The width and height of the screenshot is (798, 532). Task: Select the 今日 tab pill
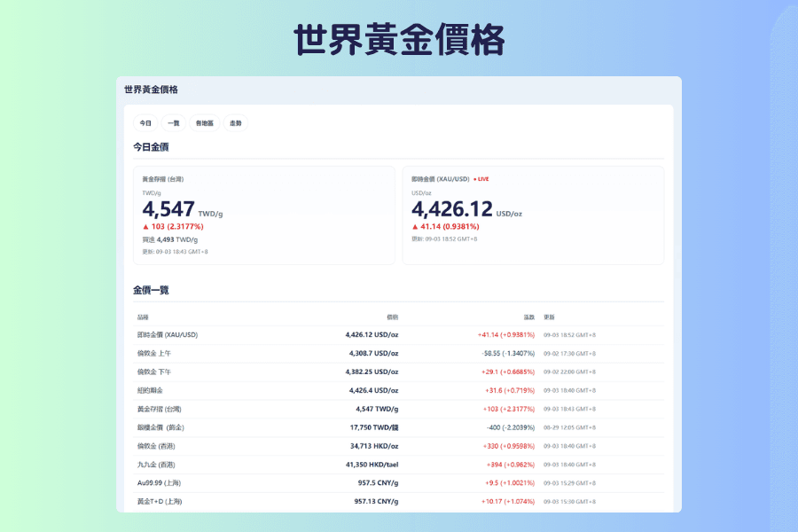pyautogui.click(x=145, y=123)
